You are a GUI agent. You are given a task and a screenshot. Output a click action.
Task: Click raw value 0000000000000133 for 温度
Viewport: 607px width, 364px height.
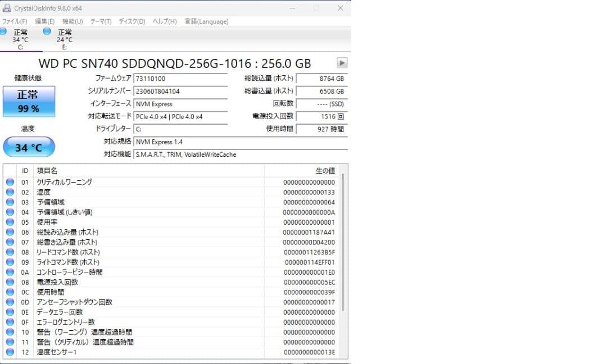(x=309, y=192)
